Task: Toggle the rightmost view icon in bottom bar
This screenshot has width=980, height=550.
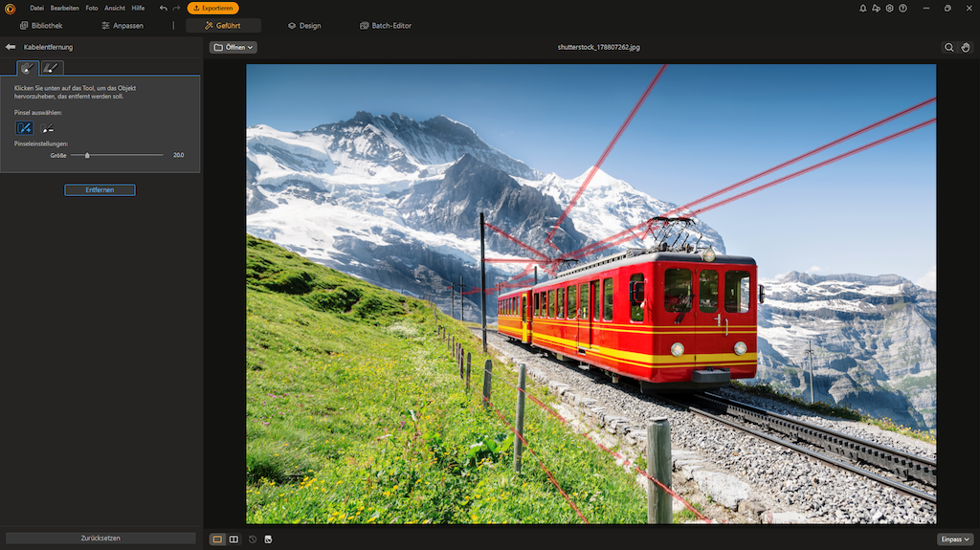Action: [x=268, y=539]
